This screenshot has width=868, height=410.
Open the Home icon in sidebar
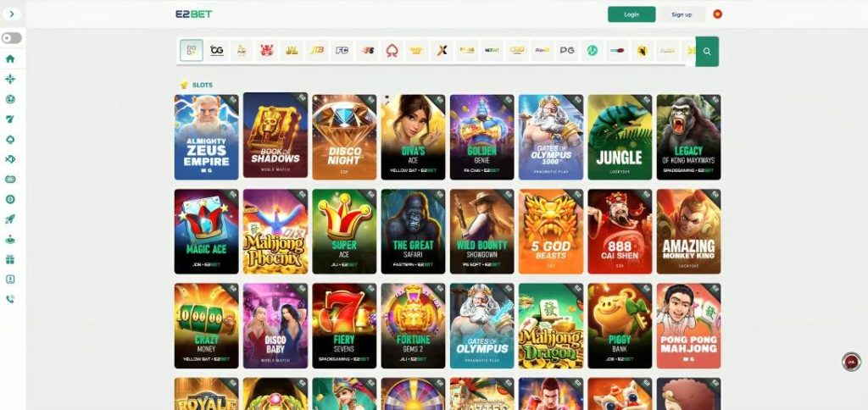(x=10, y=59)
